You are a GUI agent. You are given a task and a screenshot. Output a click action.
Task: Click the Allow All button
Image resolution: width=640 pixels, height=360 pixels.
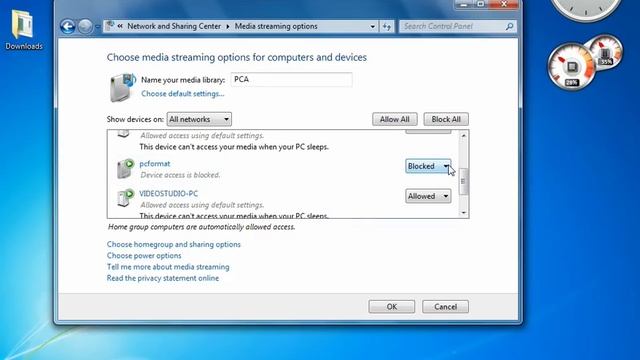(394, 119)
